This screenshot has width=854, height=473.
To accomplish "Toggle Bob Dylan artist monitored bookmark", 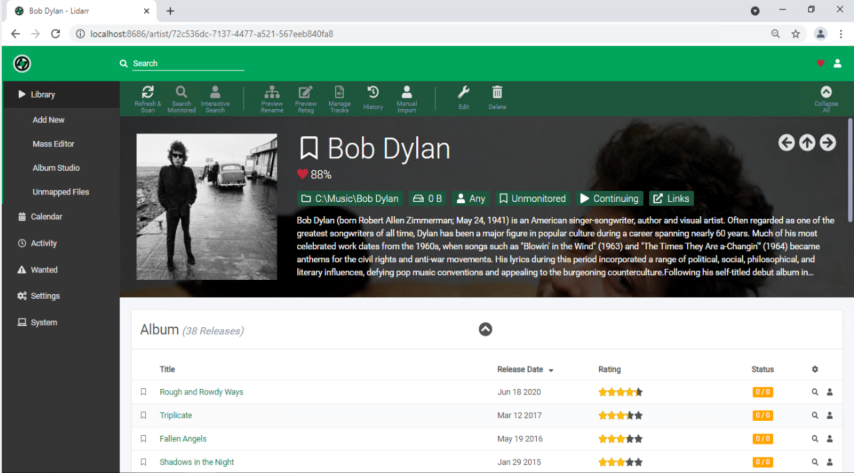I will pyautogui.click(x=309, y=148).
